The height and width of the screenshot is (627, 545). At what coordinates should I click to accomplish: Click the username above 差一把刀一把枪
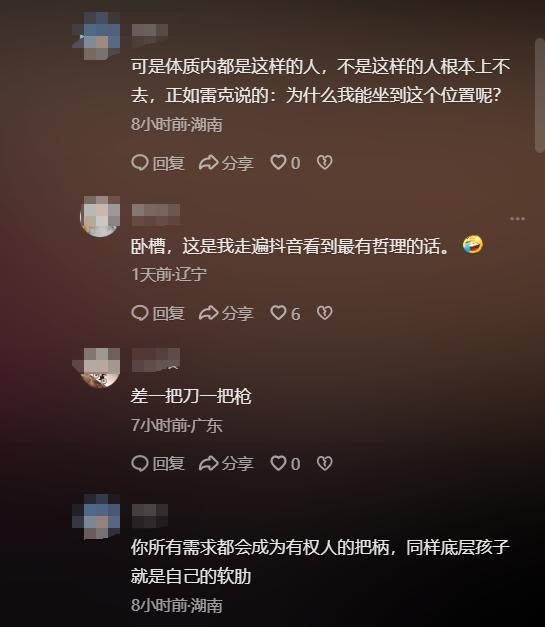click(156, 359)
